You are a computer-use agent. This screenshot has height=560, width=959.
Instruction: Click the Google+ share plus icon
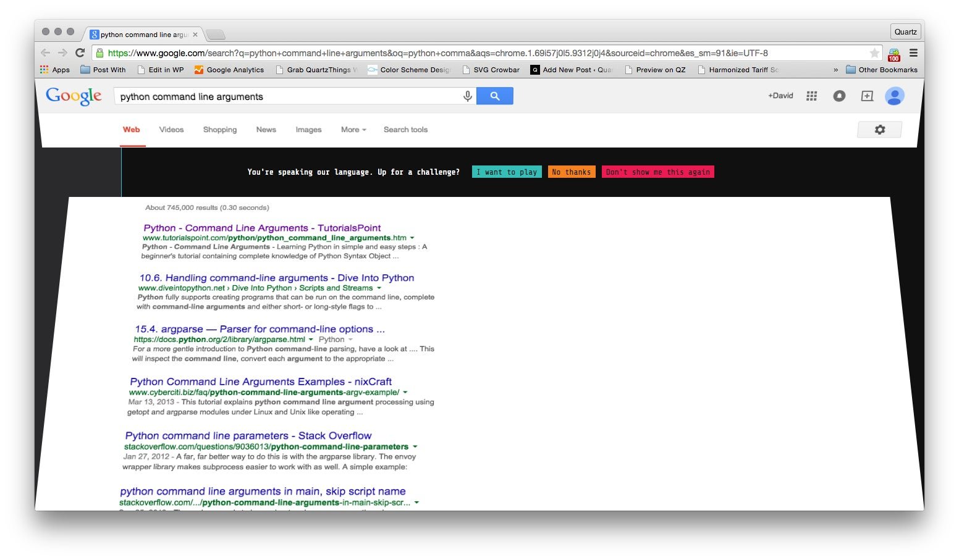point(867,96)
